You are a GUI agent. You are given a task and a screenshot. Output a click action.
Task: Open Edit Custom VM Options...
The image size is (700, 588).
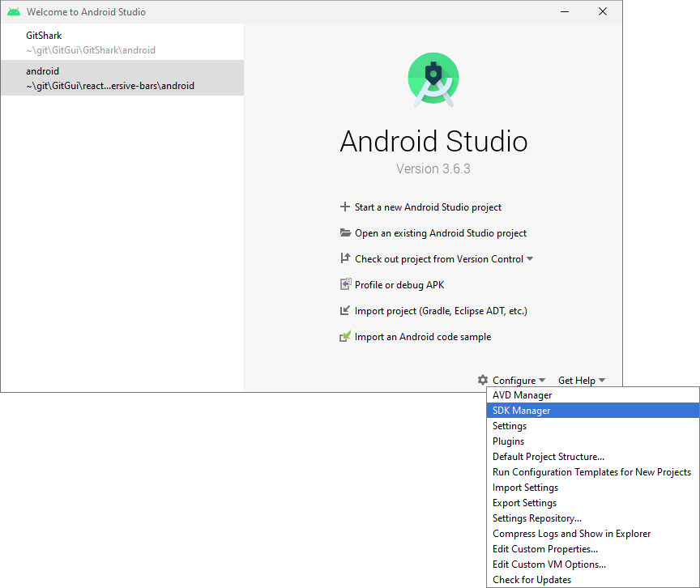593,565
